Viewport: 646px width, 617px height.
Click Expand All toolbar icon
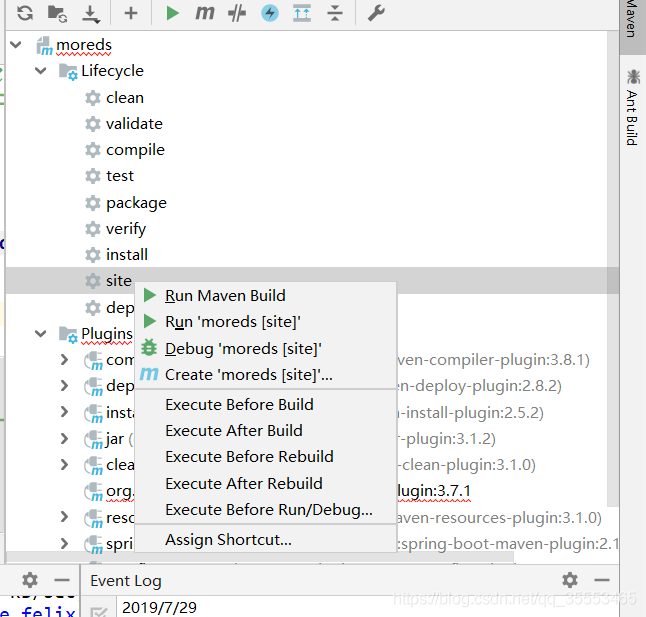coord(302,13)
